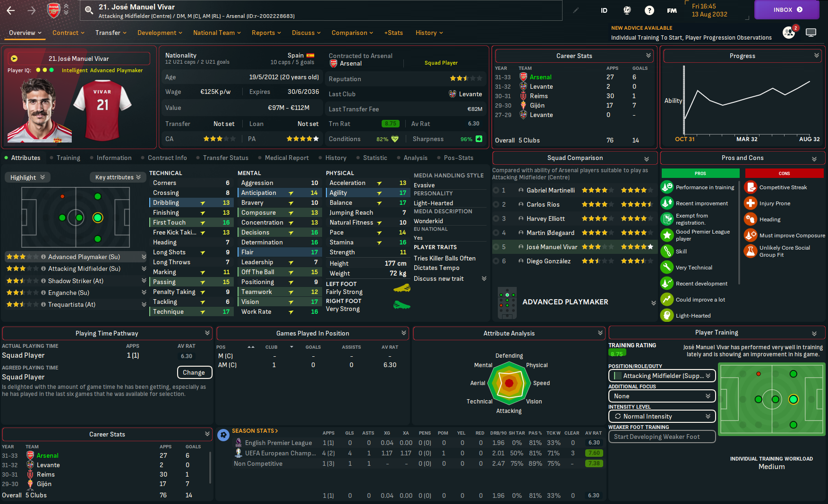Open the Contract menu
This screenshot has width=828, height=504.
tap(68, 33)
